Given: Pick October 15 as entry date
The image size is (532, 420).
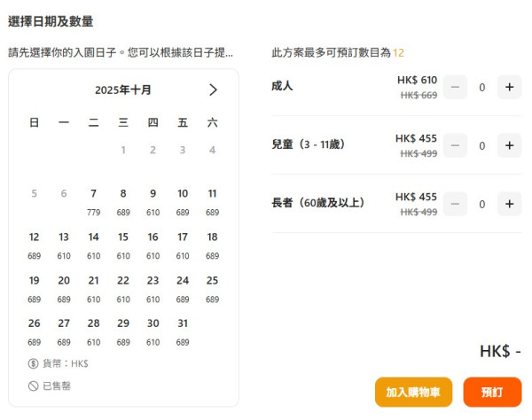Looking at the screenshot, I should click(x=123, y=244).
